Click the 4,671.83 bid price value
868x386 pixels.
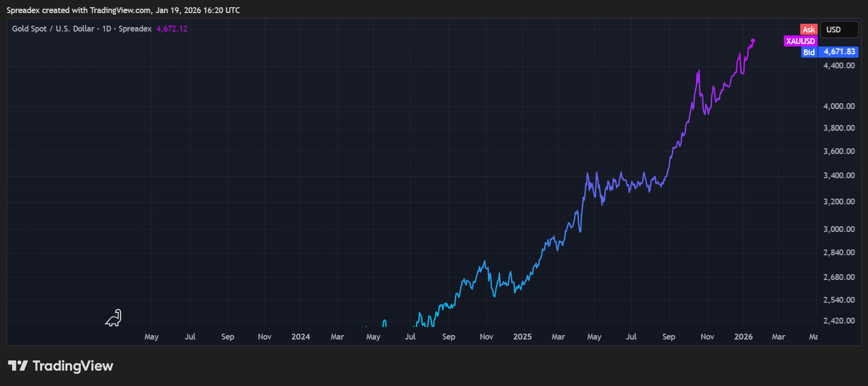point(839,52)
